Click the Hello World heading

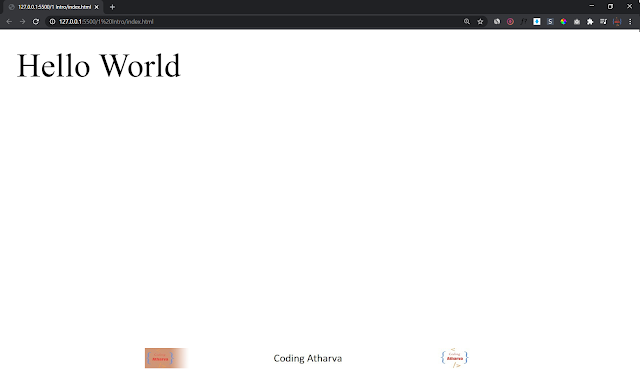pos(98,65)
